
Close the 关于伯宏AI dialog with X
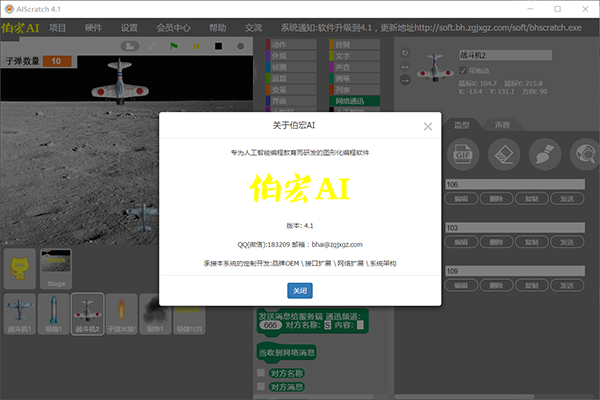coord(428,127)
